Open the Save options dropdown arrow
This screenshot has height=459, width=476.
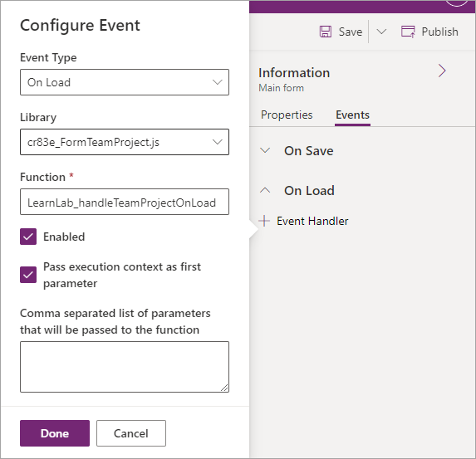(x=381, y=32)
